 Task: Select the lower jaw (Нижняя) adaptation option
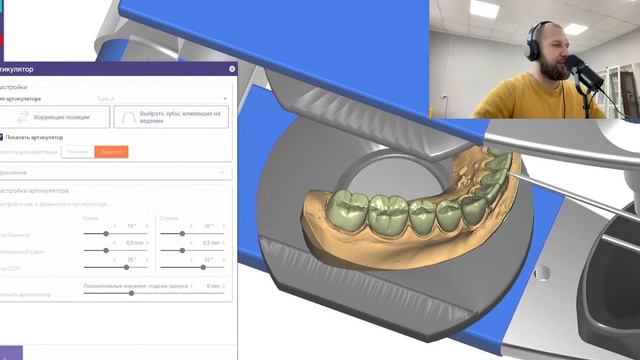78,152
